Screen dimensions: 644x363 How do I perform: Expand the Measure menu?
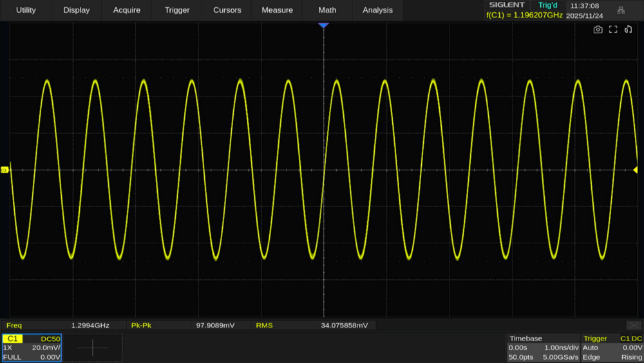click(278, 10)
